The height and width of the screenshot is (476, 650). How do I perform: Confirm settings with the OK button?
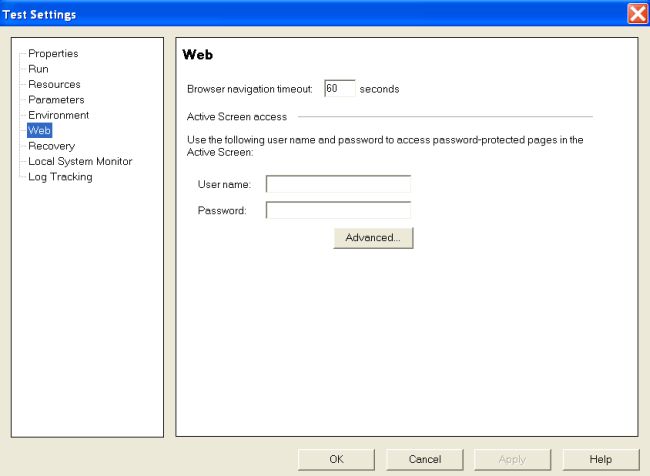point(337,458)
